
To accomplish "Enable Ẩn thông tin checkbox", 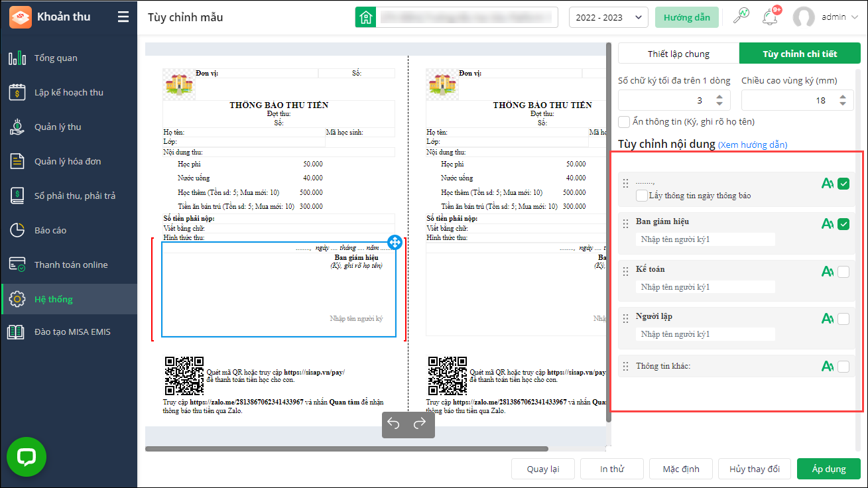I will click(x=623, y=122).
